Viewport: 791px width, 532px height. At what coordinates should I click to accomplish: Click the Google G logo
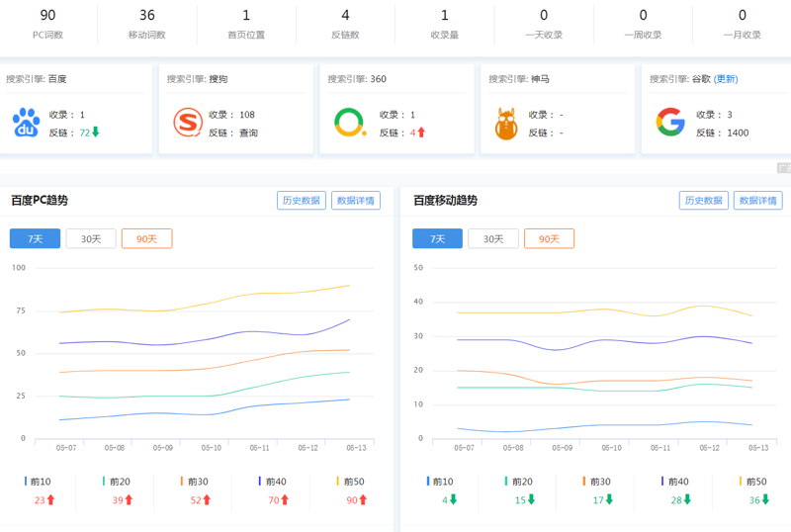coord(670,123)
